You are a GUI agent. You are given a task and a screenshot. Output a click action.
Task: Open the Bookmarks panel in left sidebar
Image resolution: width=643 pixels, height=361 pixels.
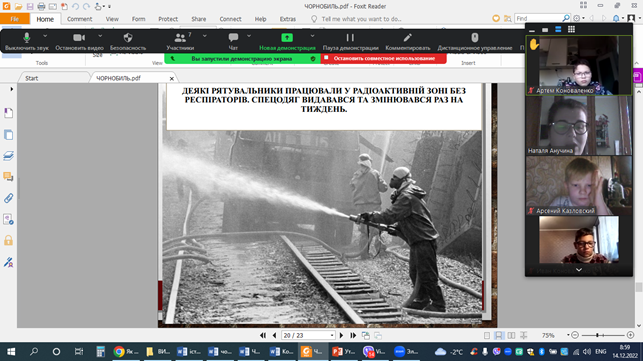click(8, 113)
